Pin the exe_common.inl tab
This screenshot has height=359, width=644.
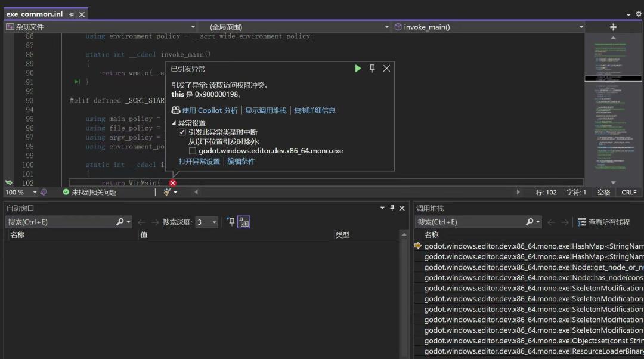pyautogui.click(x=72, y=14)
